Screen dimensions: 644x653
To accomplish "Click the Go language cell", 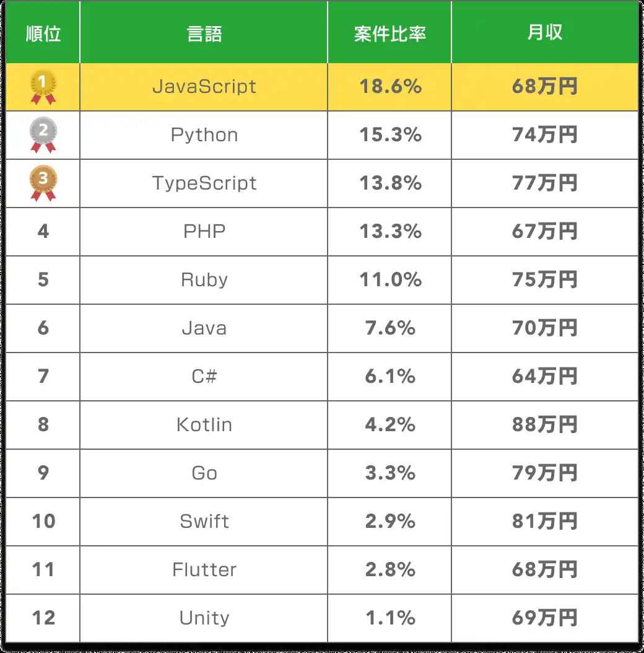I will click(204, 473).
